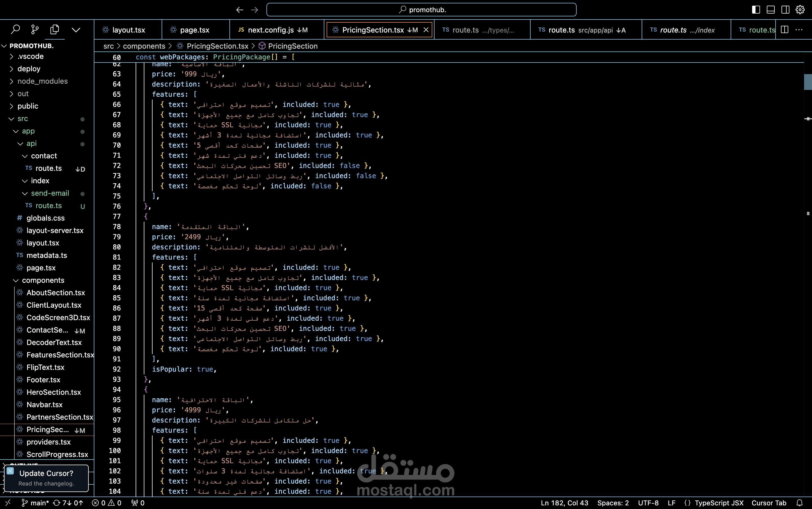The width and height of the screenshot is (812, 509).
Task: Collapse the contact folder
Action: [x=44, y=156]
